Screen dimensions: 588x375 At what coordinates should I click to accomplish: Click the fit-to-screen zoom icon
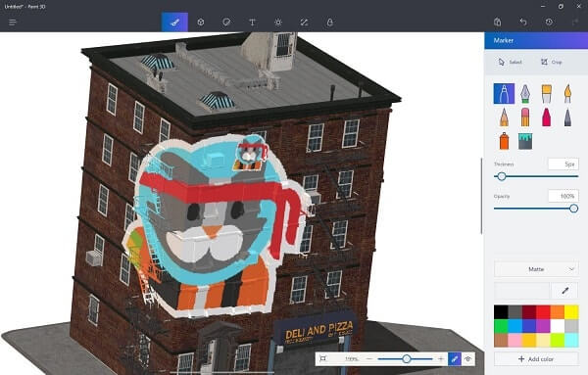click(x=322, y=359)
